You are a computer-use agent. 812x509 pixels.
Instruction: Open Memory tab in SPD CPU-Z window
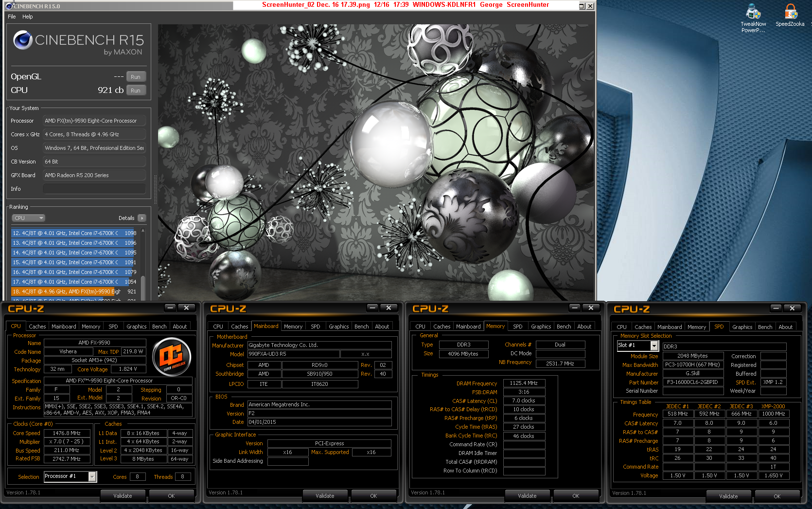click(x=697, y=327)
